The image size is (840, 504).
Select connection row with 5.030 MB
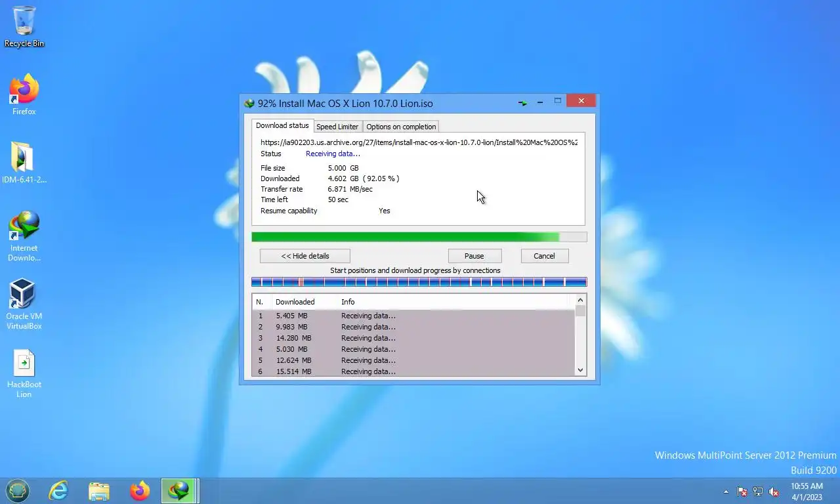click(413, 349)
